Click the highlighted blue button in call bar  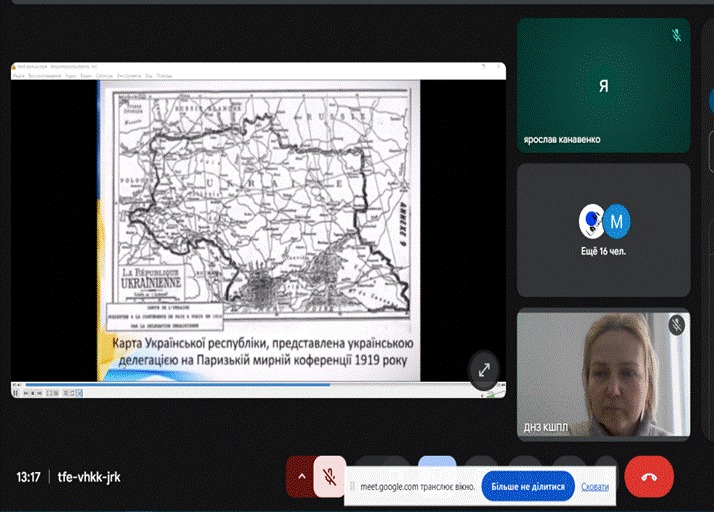coord(437,465)
